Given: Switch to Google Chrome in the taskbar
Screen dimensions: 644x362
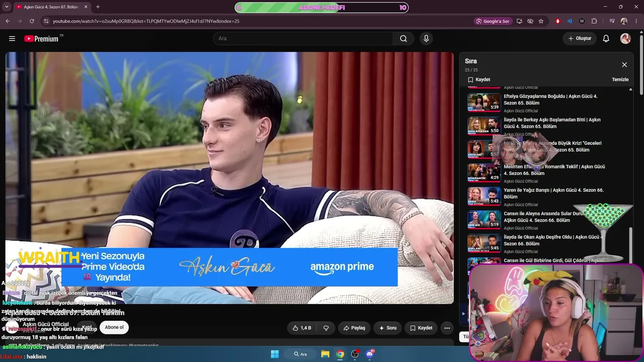Looking at the screenshot, I should tap(340, 354).
